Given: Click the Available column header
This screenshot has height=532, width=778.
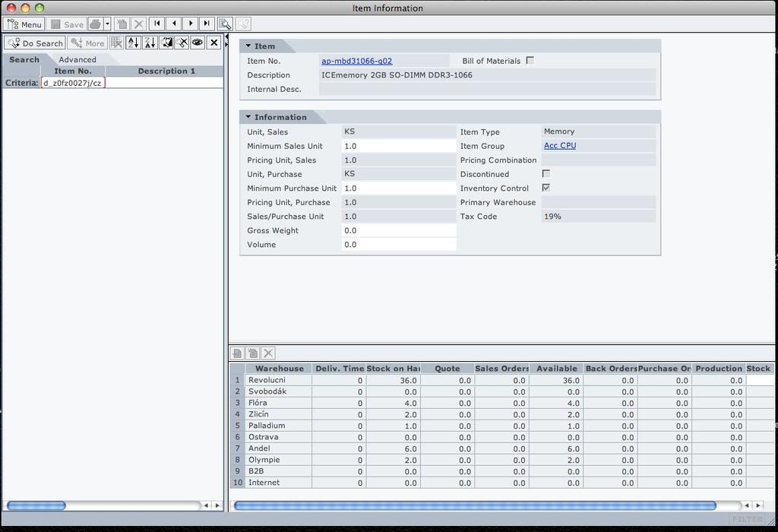Looking at the screenshot, I should tap(556, 369).
